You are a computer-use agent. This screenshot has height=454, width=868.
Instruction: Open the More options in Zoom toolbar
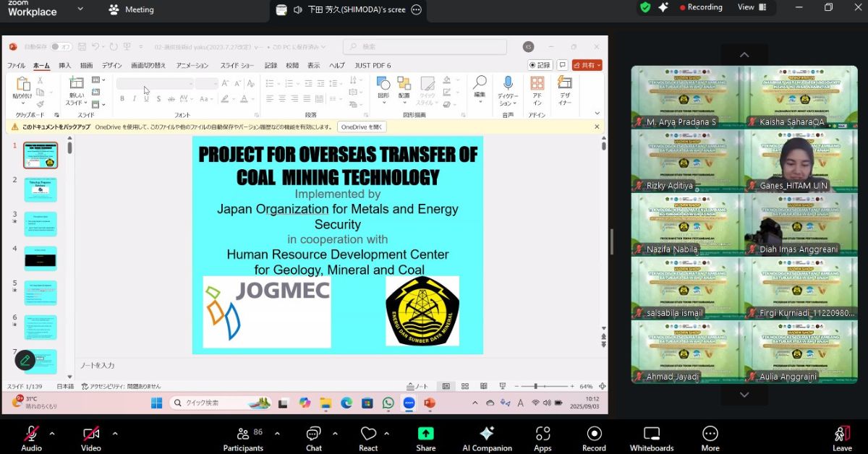[710, 438]
